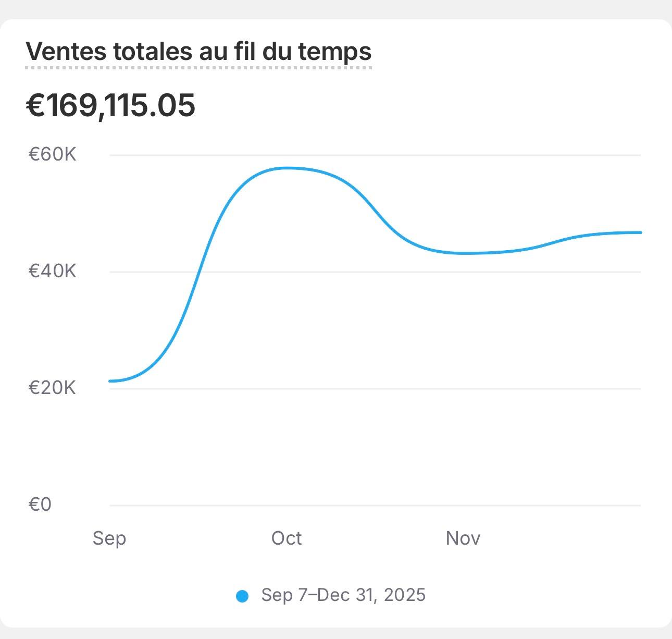Click the €40K horizontal gridline
The image size is (672, 639).
(x=375, y=272)
